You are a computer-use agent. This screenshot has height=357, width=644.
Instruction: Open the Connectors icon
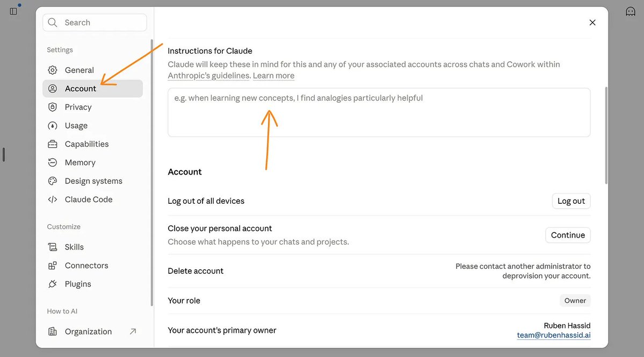(x=53, y=265)
